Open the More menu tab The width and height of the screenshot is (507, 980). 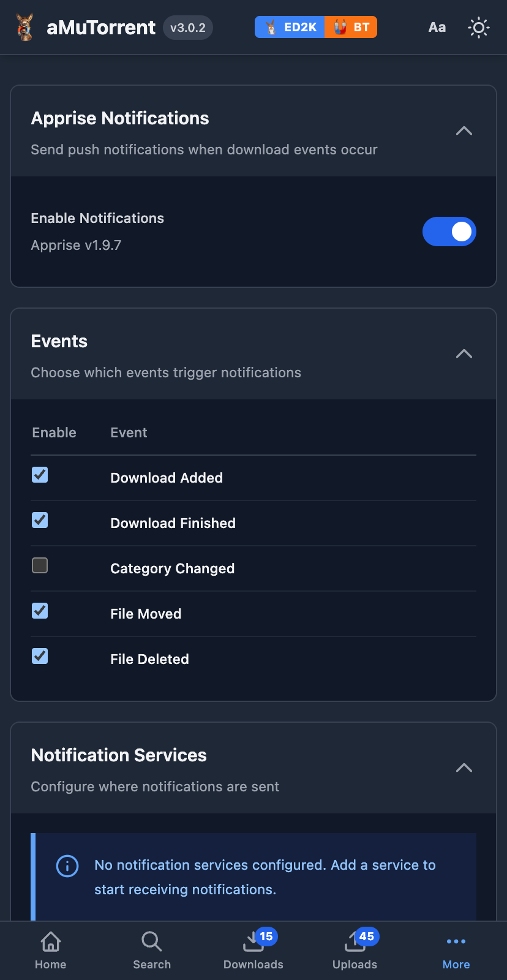(x=456, y=950)
